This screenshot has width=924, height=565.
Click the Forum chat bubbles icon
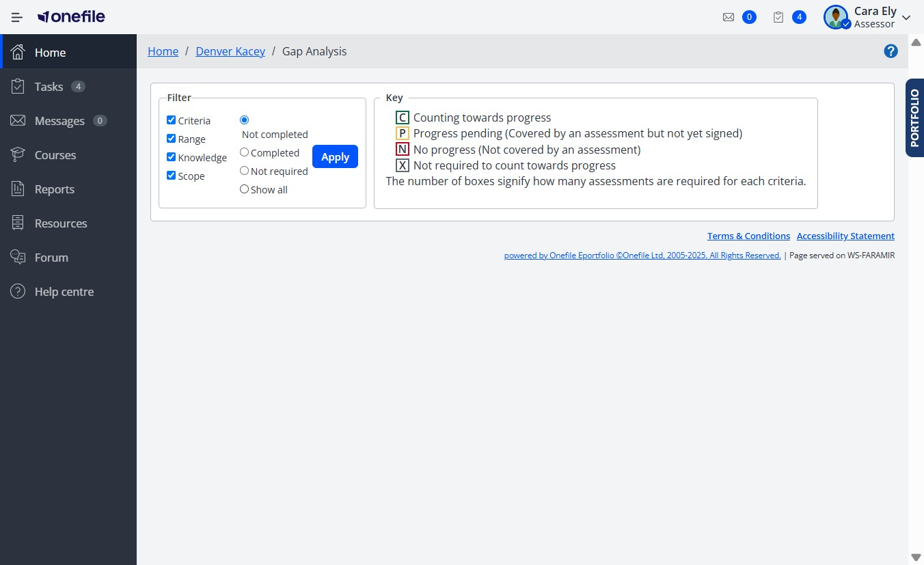tap(18, 257)
